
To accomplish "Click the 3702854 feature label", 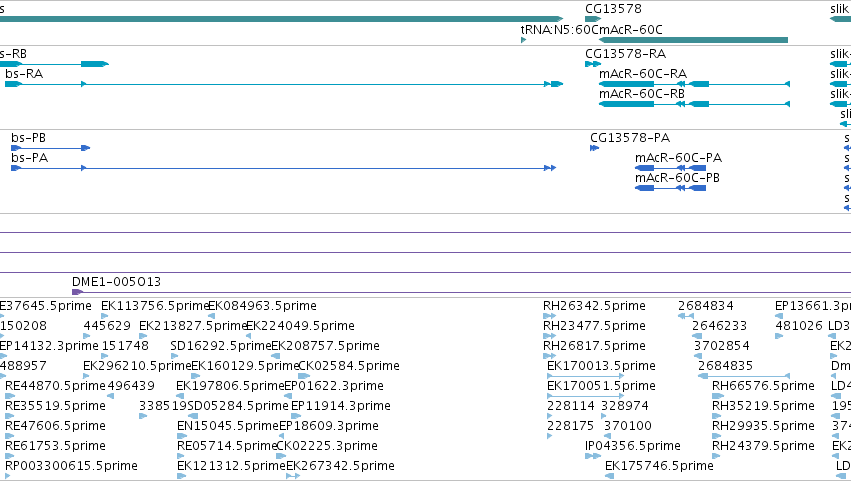I will click(x=722, y=346).
